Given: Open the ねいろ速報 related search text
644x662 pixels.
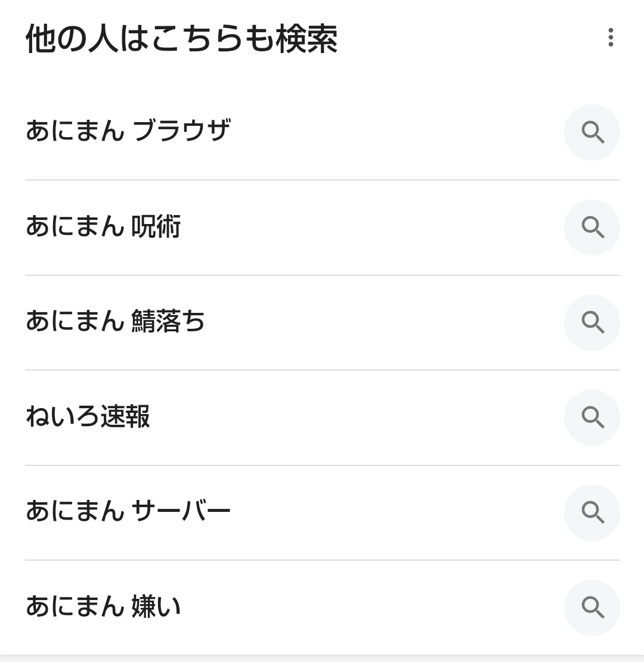Looking at the screenshot, I should pyautogui.click(x=88, y=417).
